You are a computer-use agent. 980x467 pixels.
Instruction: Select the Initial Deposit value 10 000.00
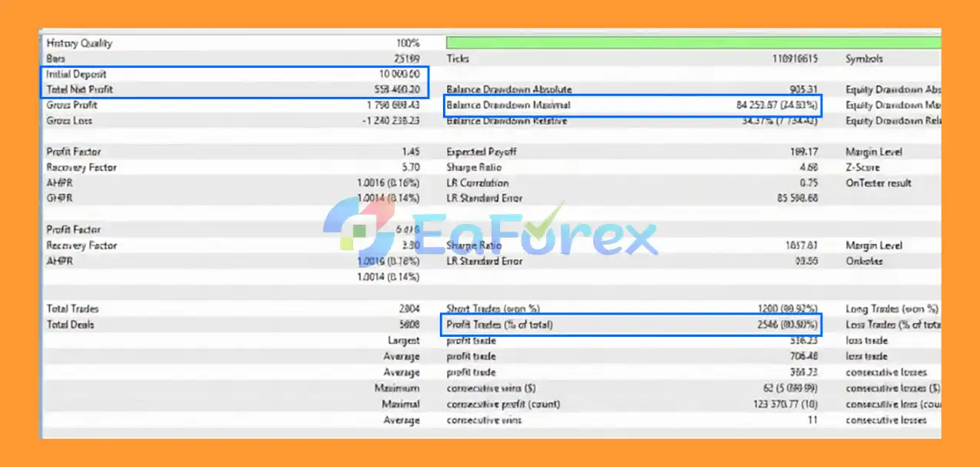(x=398, y=74)
